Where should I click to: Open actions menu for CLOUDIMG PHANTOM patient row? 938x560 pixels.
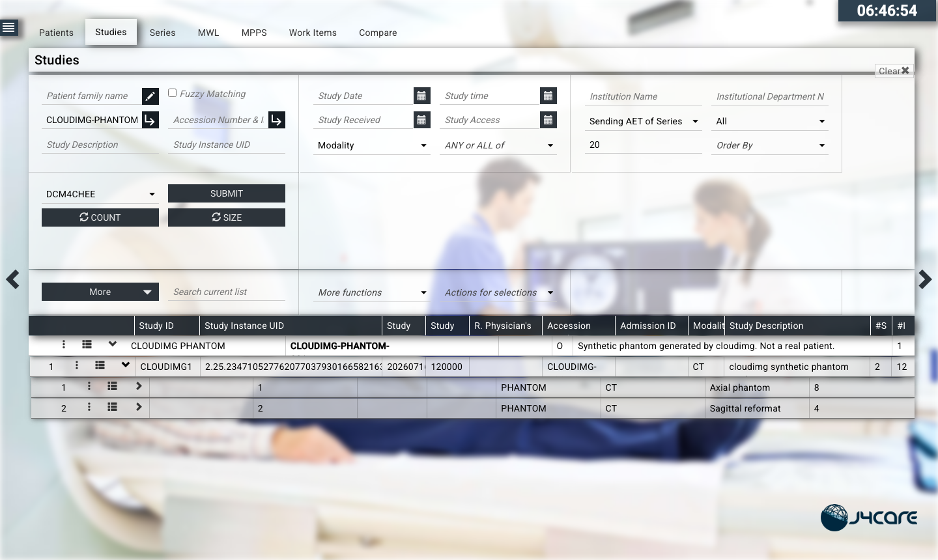click(64, 344)
